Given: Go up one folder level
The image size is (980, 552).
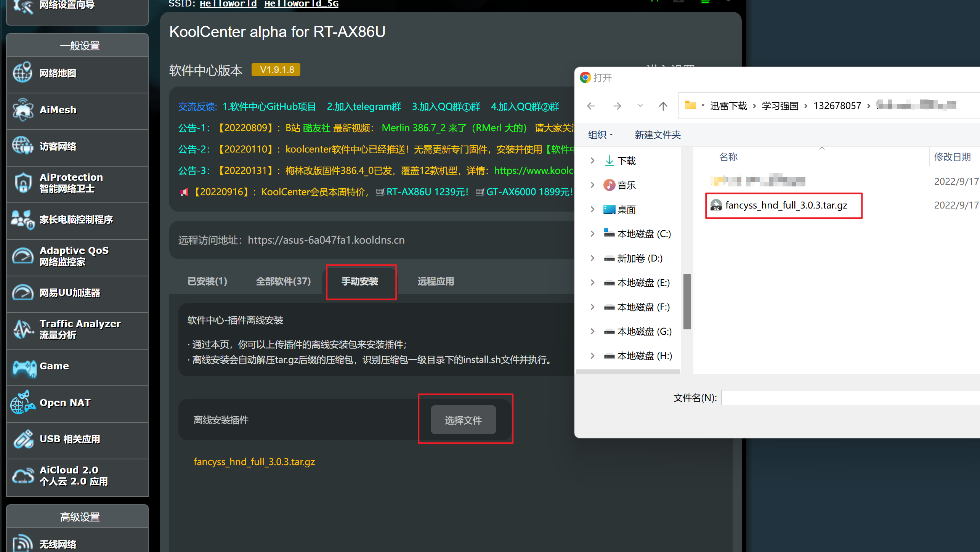Looking at the screenshot, I should tap(663, 106).
